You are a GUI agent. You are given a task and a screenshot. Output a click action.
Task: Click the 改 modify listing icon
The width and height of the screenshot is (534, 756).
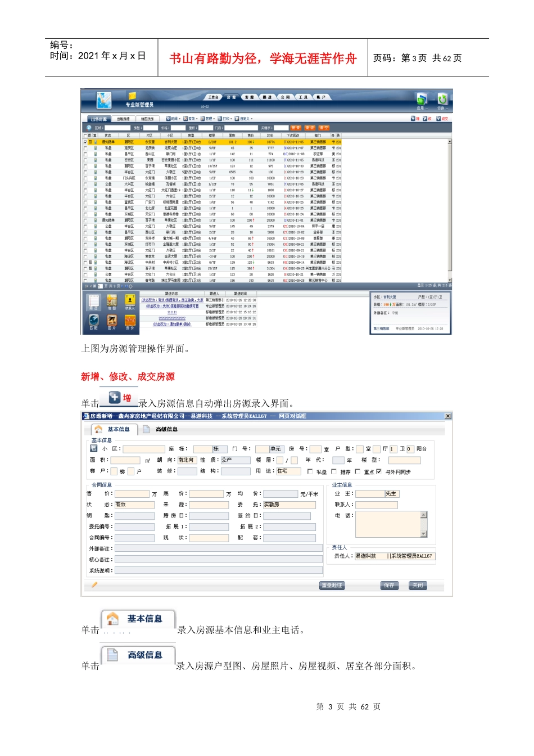tap(428, 119)
